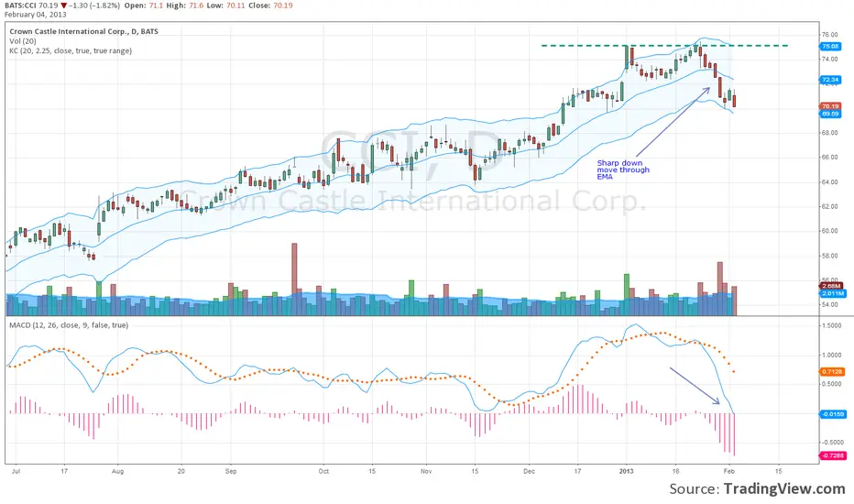Click the 72.34 blue price label
The width and height of the screenshot is (854, 504).
(x=830, y=80)
